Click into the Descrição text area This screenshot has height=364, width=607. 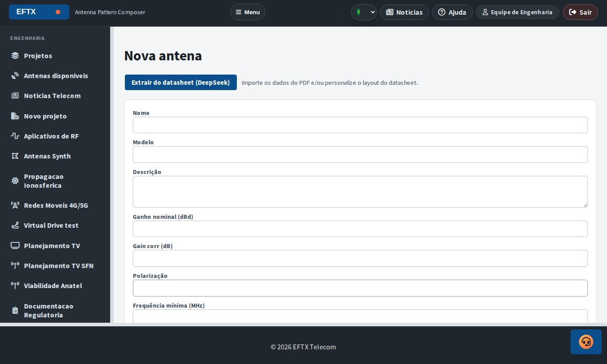360,192
